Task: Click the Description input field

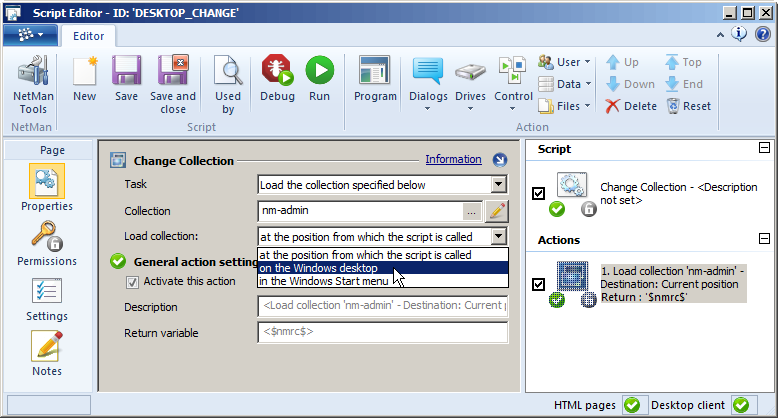Action: click(383, 306)
